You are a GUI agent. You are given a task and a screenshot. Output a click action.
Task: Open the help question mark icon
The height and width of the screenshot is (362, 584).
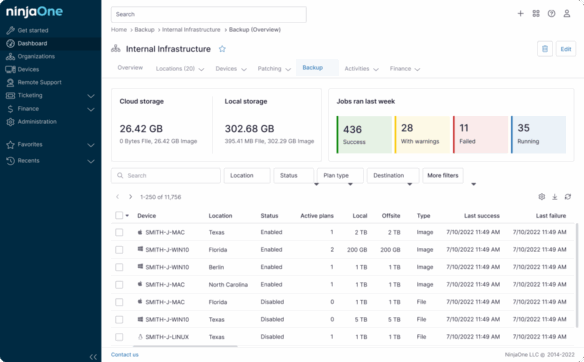(551, 14)
